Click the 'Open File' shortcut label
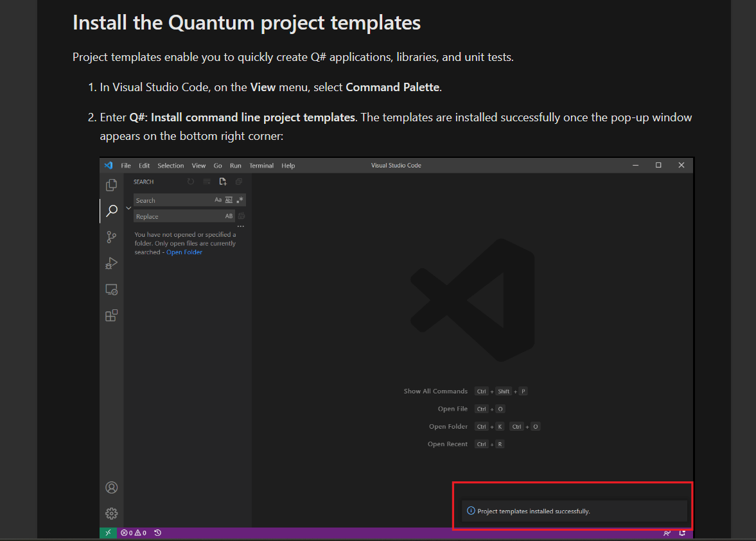The image size is (756, 541). [453, 409]
